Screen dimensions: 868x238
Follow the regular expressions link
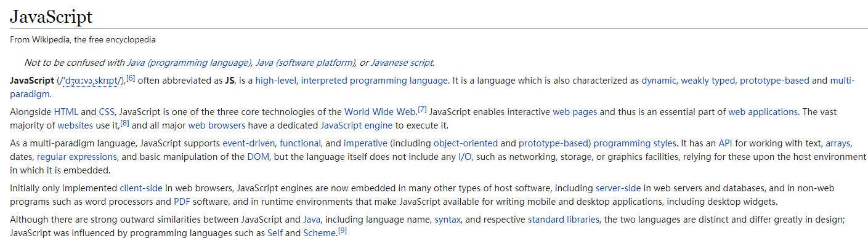point(76,157)
